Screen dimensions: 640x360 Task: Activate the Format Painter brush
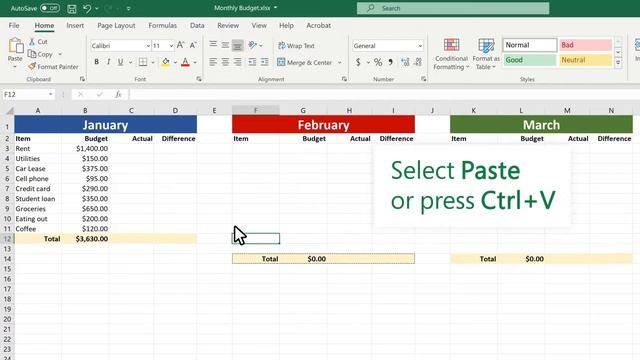[x=32, y=66]
